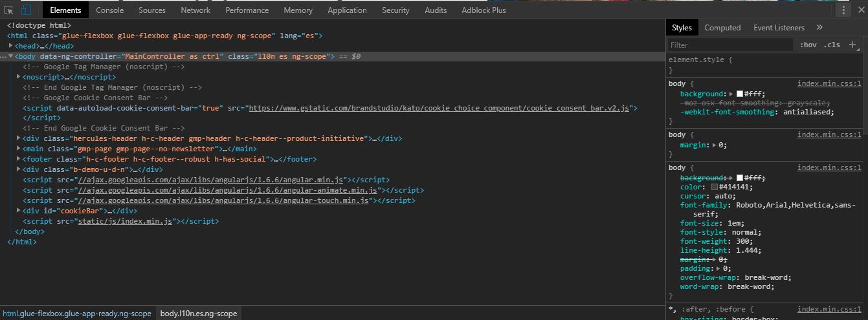Select the Styles sidebar tab

(x=682, y=27)
